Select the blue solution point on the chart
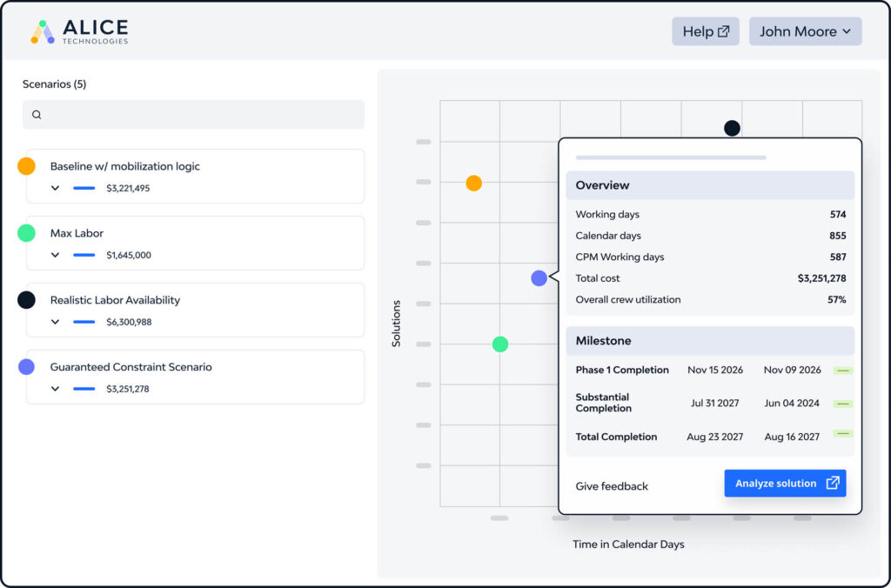Screen dimensions: 891x588 [x=539, y=278]
